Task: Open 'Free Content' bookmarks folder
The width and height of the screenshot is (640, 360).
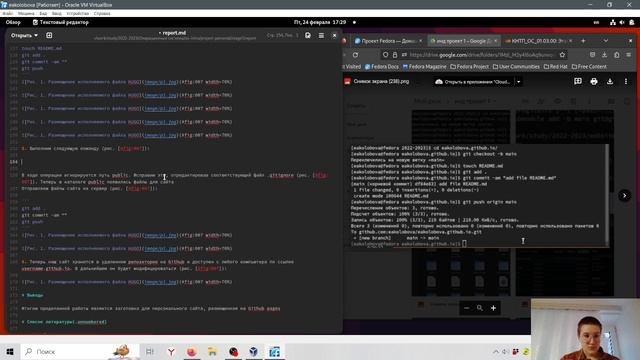Action: point(589,67)
